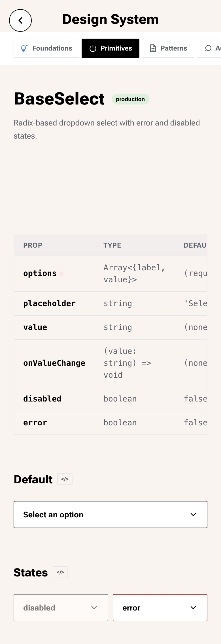
Task: Click the document icon in Patterns tab
Action: pos(153,49)
